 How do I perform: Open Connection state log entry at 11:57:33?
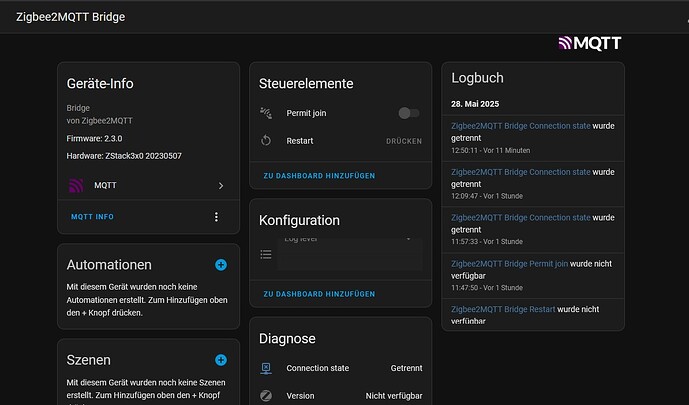[x=521, y=218]
